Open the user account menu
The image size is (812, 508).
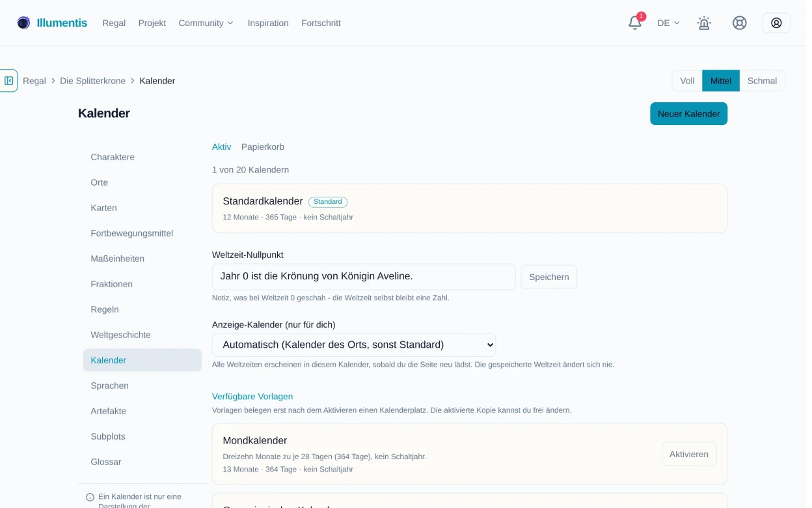776,23
